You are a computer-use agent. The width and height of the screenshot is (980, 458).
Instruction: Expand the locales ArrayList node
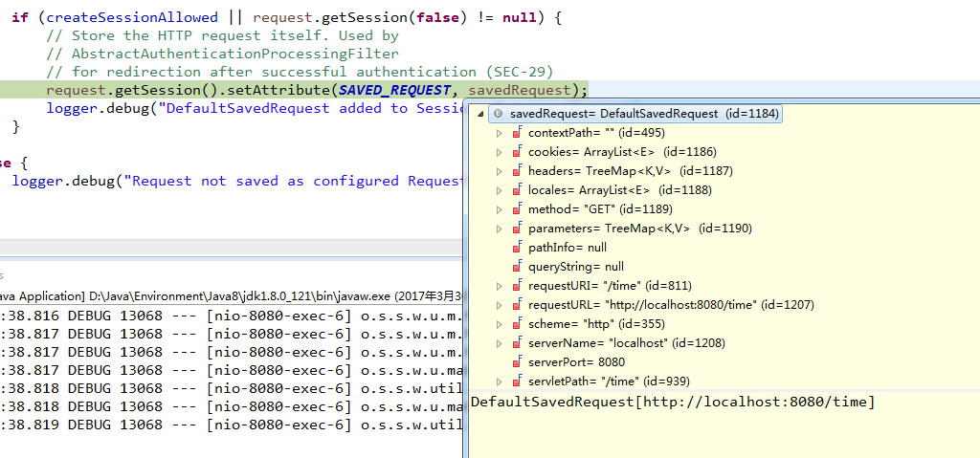pos(499,190)
